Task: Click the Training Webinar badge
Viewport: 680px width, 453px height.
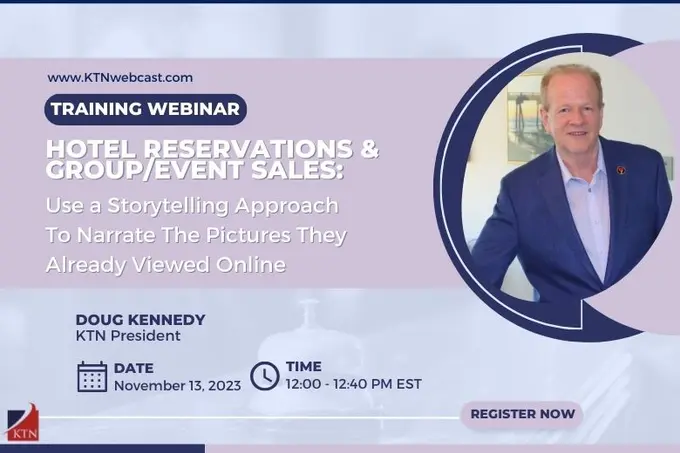Action: [145, 109]
